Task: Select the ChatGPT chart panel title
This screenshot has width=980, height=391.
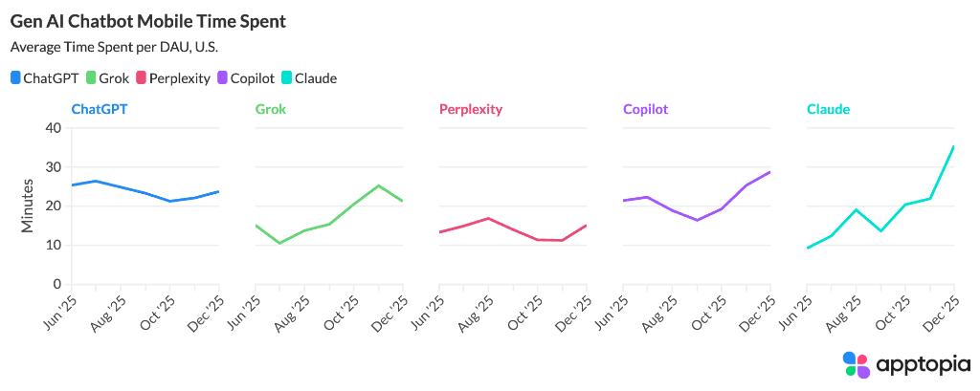Action: (100, 109)
